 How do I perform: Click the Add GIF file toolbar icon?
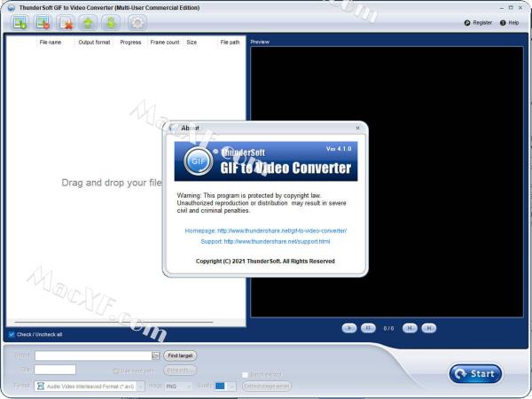[20, 23]
